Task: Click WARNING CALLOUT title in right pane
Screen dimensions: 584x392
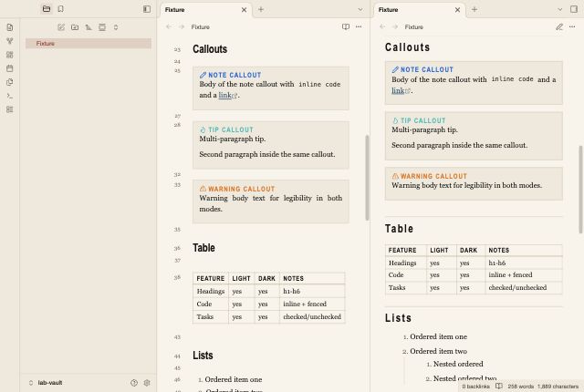Action: [433, 176]
